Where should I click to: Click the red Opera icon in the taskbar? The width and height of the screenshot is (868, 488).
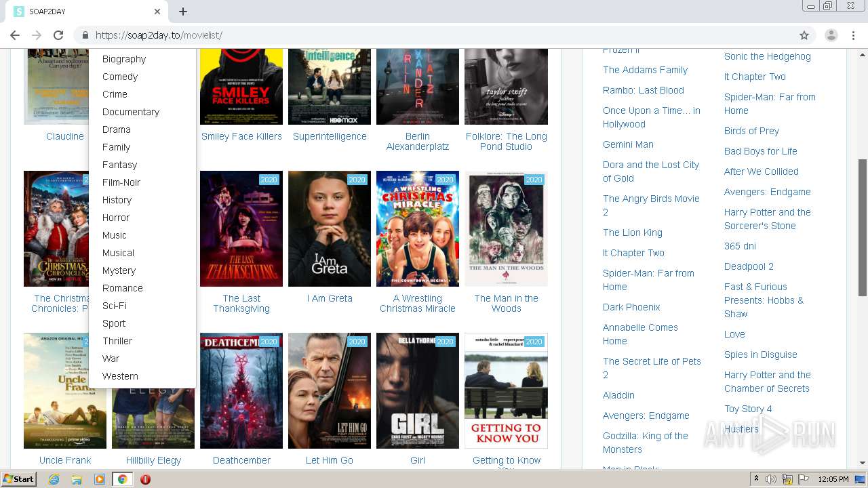click(145, 479)
